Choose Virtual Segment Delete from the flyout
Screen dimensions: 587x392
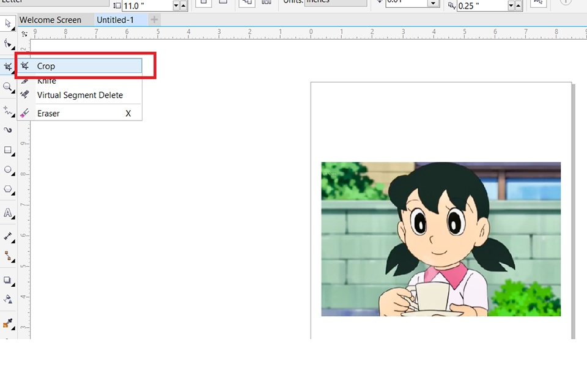[79, 95]
